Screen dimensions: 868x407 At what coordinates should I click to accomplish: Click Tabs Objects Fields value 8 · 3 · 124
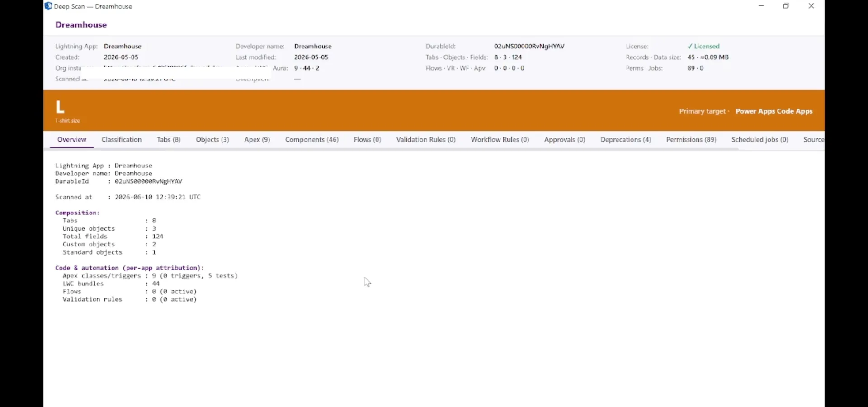point(508,57)
